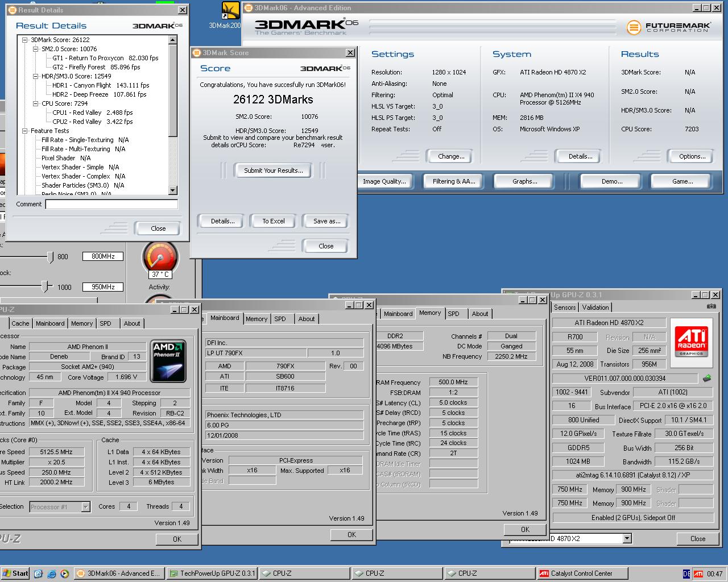Click the Internet Explorer quick launch icon
This screenshot has width=728, height=582.
tap(52, 573)
